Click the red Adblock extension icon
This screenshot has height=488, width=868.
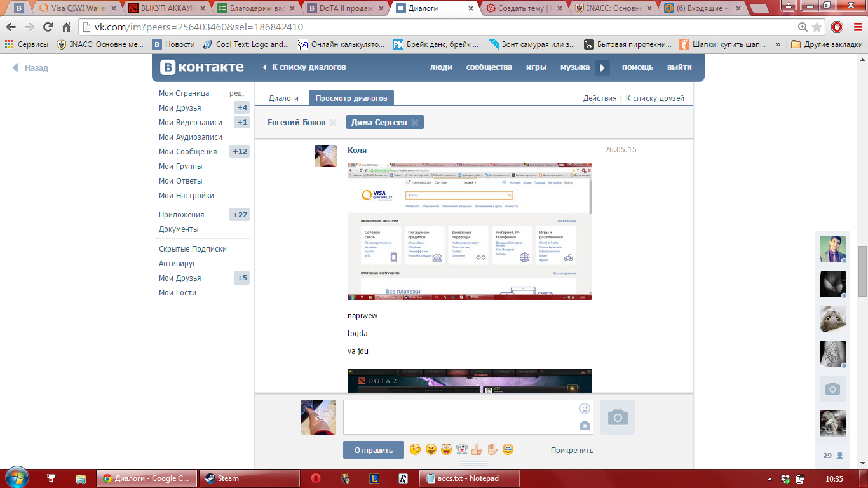coord(837,27)
